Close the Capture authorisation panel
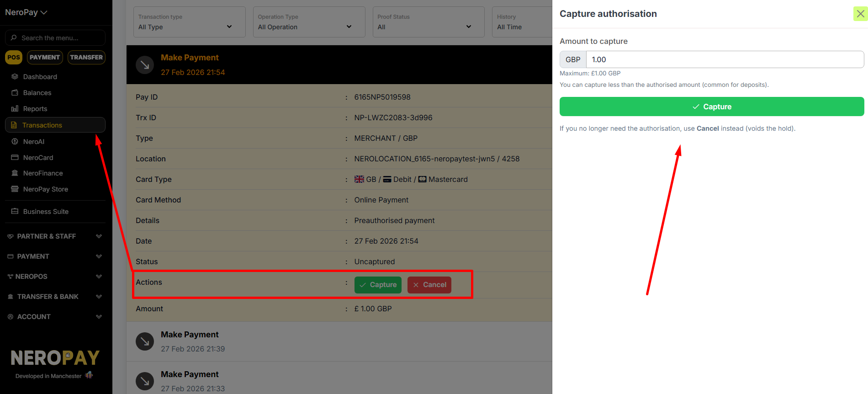Screen dimensions: 868x394 pyautogui.click(x=860, y=14)
